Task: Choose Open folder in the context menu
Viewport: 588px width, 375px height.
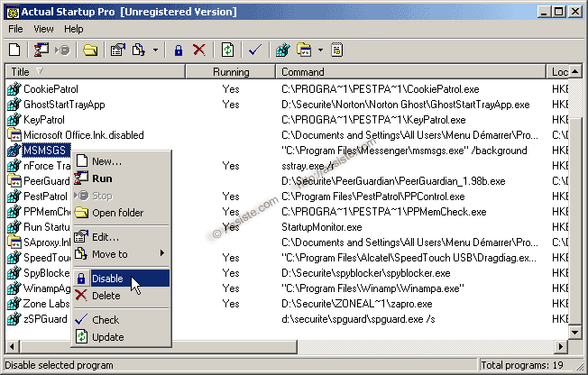Action: coord(121,213)
